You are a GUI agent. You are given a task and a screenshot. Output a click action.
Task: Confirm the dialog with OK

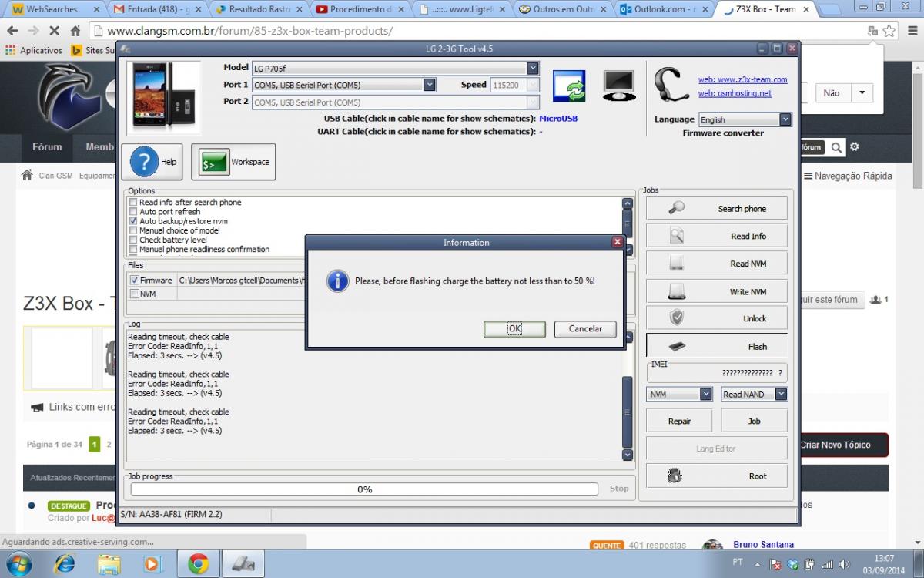[514, 329]
